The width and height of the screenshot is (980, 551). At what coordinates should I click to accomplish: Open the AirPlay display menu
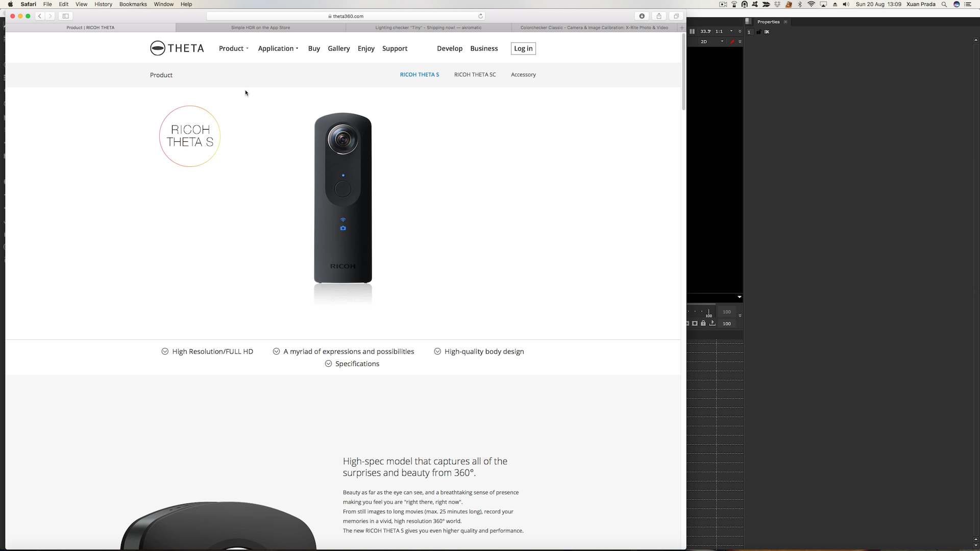(823, 4)
